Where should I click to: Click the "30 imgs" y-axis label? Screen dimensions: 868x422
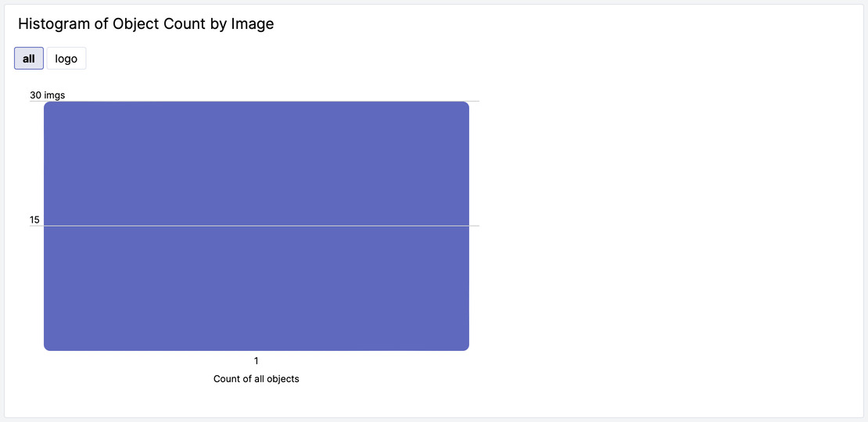[x=47, y=95]
